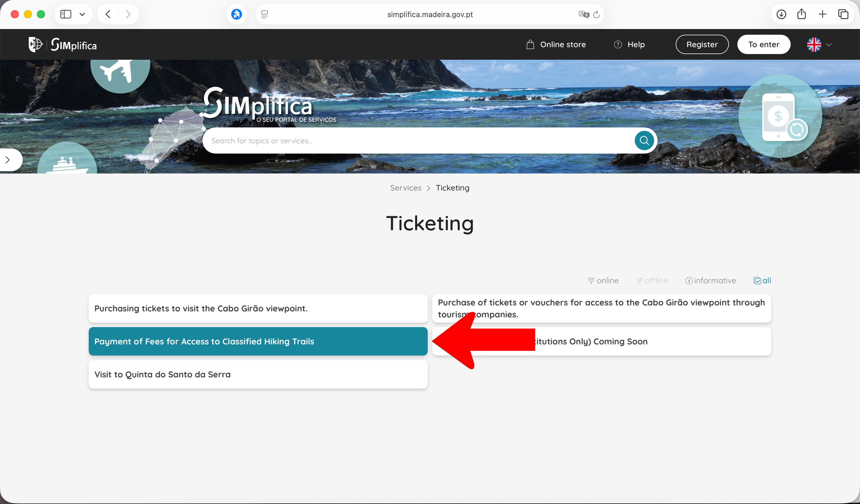860x504 pixels.
Task: Open Safari downloads icon
Action: [x=781, y=14]
